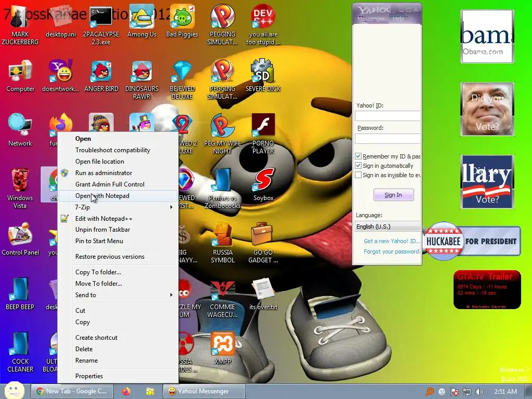The image size is (532, 399).
Task: Choose Rename in context menu
Action: pyautogui.click(x=118, y=361)
